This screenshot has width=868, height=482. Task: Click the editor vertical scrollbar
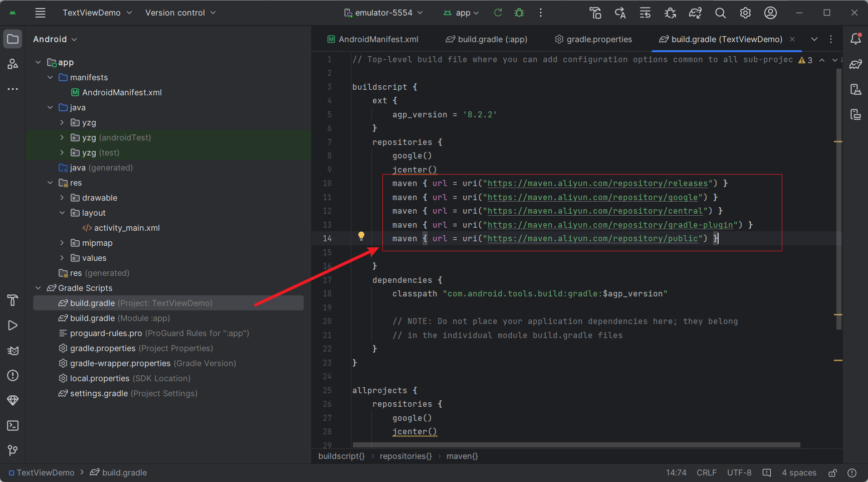point(838,199)
